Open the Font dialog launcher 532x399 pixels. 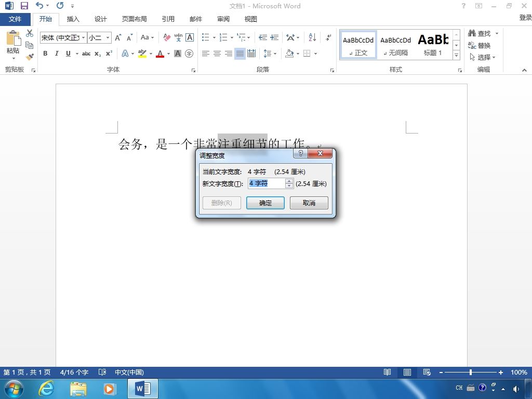click(x=193, y=70)
